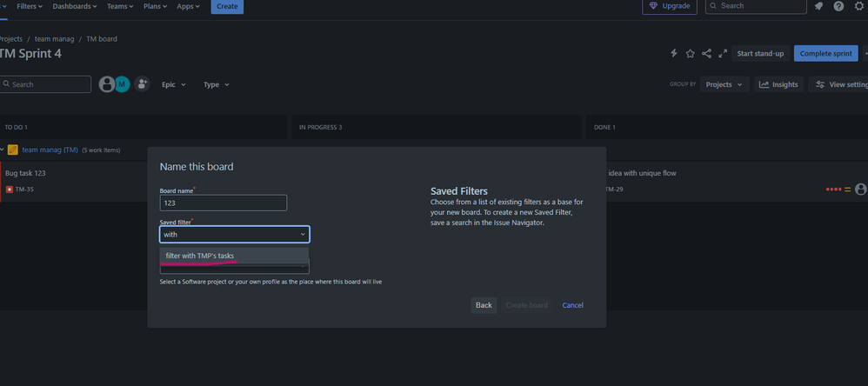Click the Saved filter dropdown chevron
Image resolution: width=868 pixels, height=386 pixels.
(x=303, y=235)
